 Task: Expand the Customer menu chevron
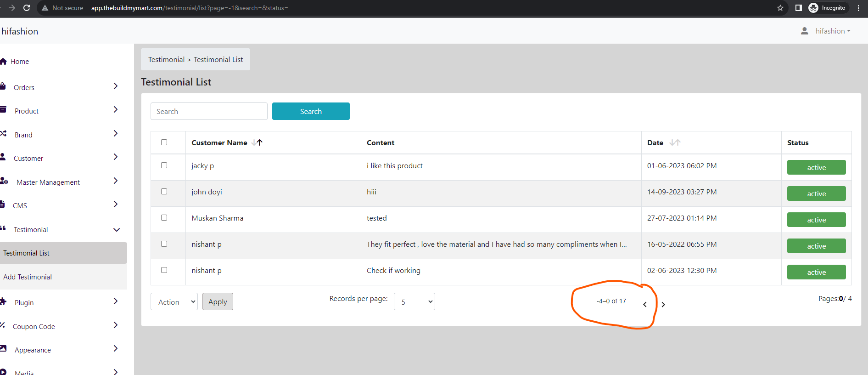click(x=116, y=157)
